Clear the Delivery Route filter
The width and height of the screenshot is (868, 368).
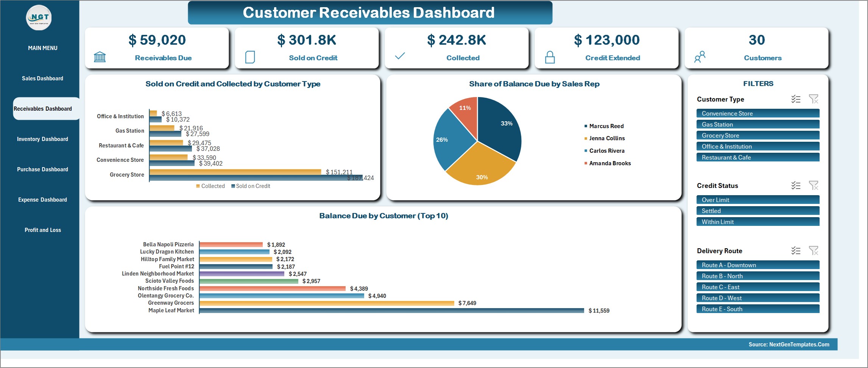click(x=813, y=251)
